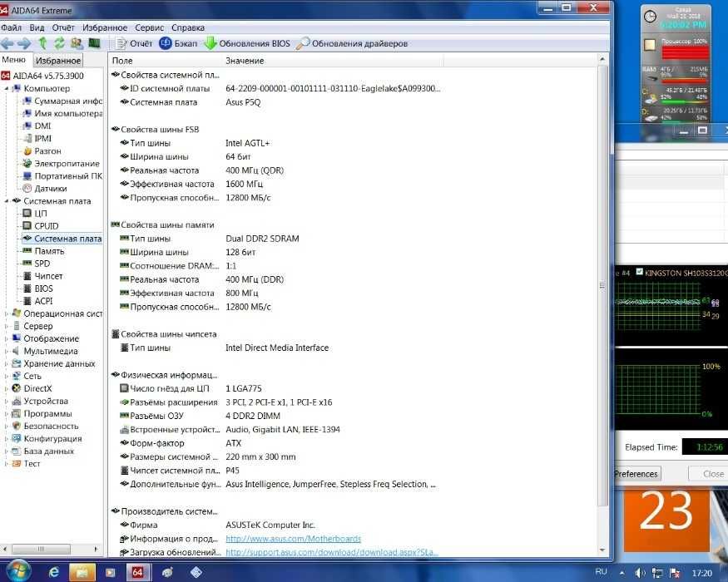
Task: Click the Бэкап toolbar button
Action: 178,43
